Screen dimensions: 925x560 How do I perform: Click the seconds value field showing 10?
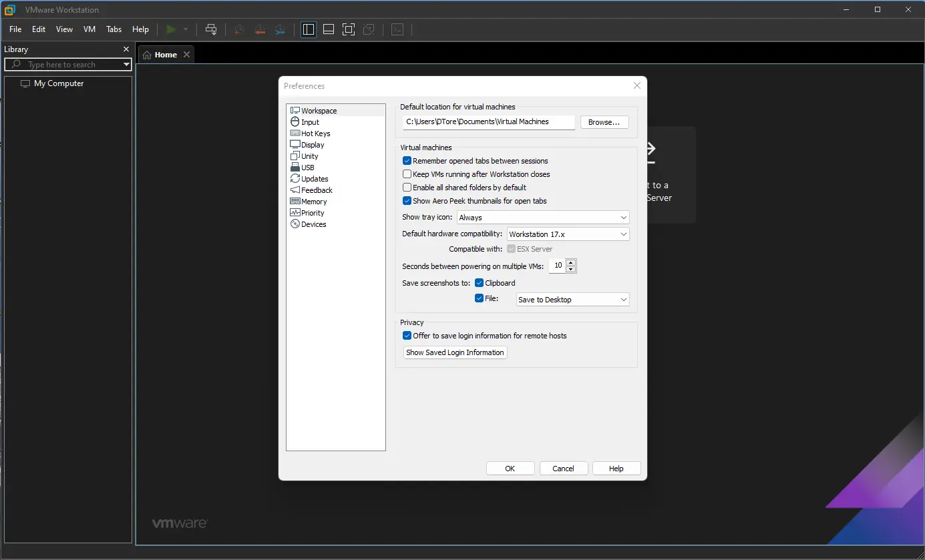point(558,266)
